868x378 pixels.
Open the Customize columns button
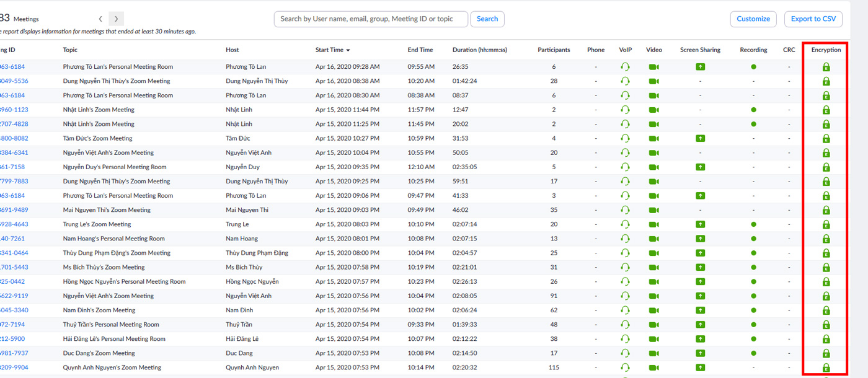click(753, 19)
